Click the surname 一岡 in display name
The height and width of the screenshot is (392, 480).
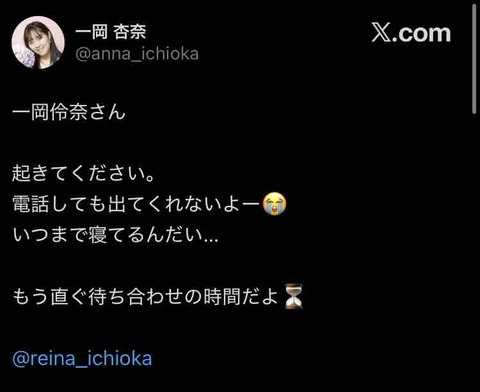click(x=92, y=32)
